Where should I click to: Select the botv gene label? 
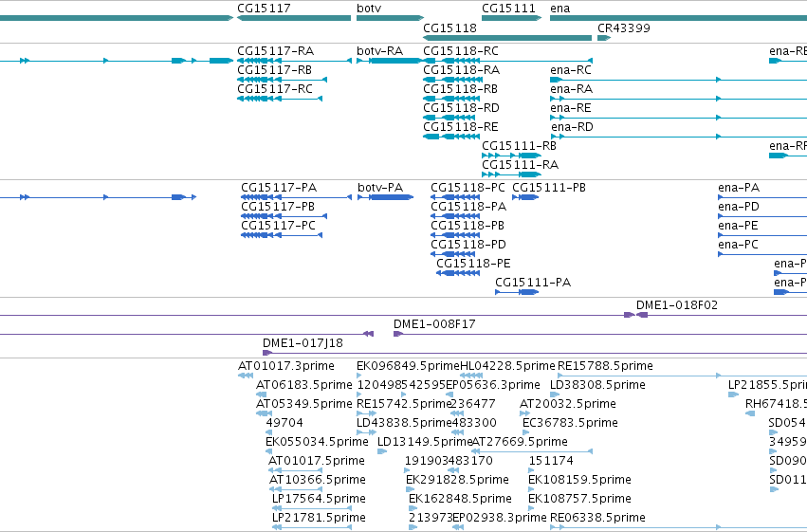369,9
